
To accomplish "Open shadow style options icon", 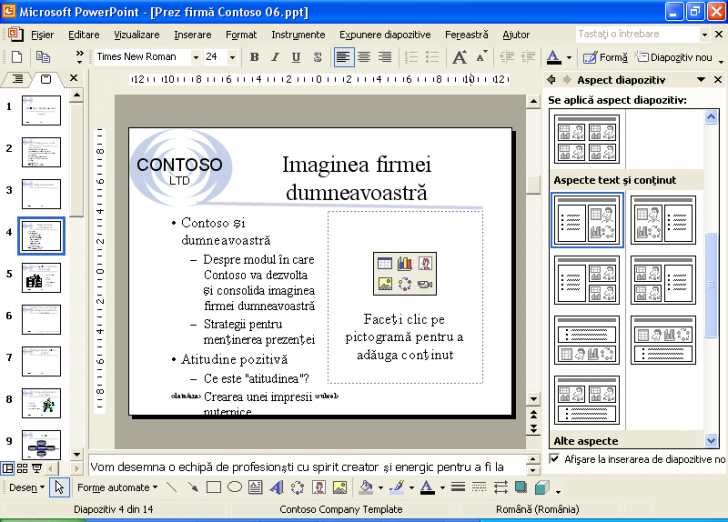I will [521, 487].
